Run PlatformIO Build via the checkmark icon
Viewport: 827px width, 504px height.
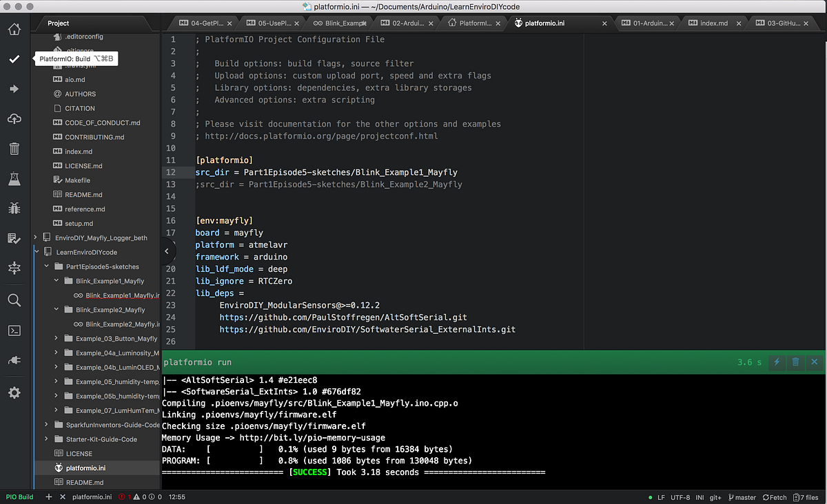pos(14,59)
